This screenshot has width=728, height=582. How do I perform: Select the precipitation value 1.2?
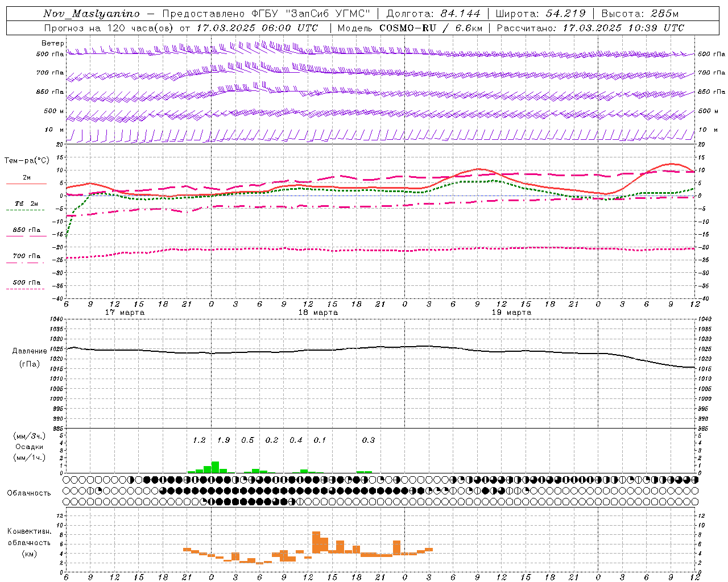[x=199, y=440]
